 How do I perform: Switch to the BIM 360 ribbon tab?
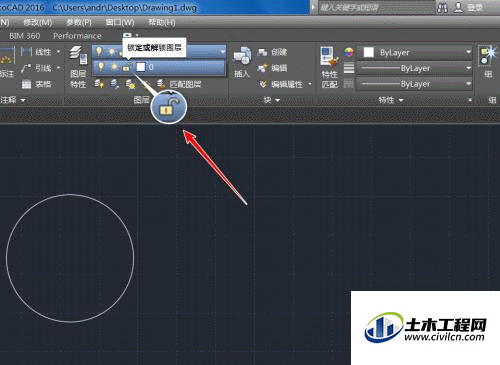click(24, 36)
